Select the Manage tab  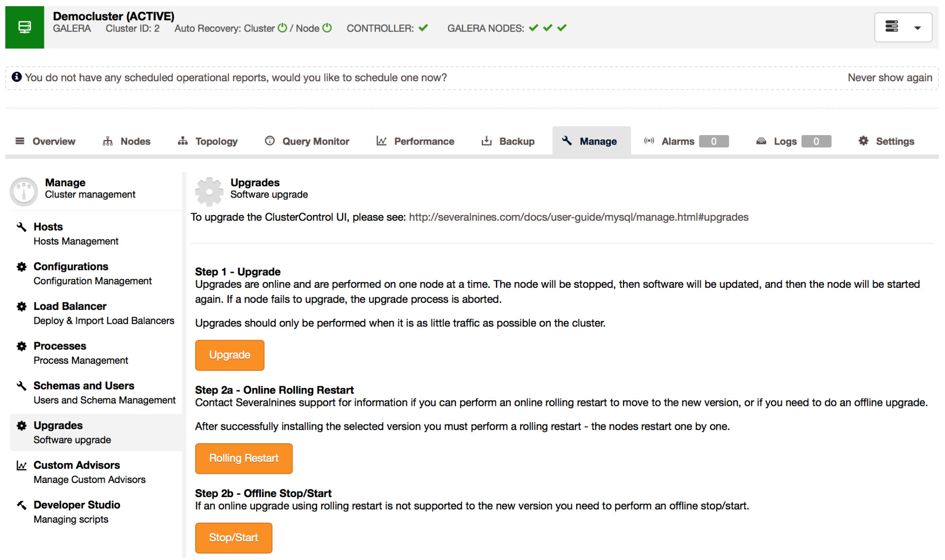coord(591,141)
